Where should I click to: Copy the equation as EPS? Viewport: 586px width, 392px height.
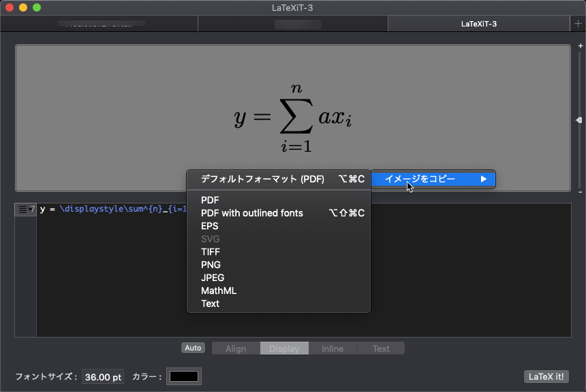point(279,226)
